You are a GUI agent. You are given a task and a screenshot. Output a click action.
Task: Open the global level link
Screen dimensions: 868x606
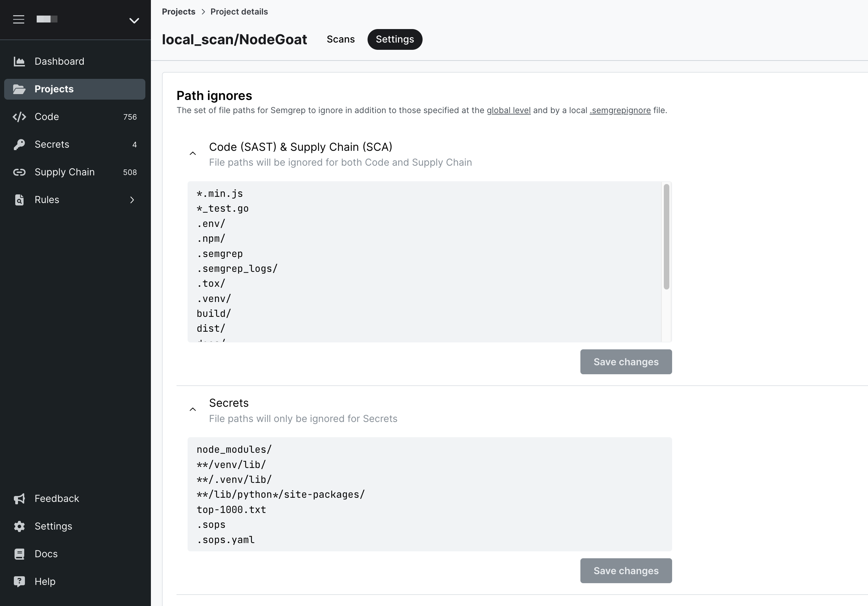[x=508, y=110]
